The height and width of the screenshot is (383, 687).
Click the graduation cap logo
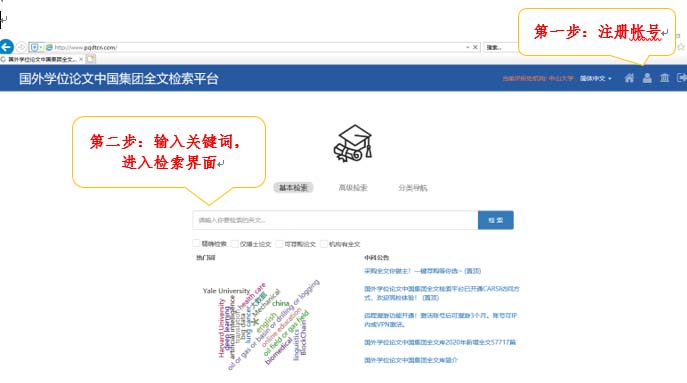[x=353, y=143]
